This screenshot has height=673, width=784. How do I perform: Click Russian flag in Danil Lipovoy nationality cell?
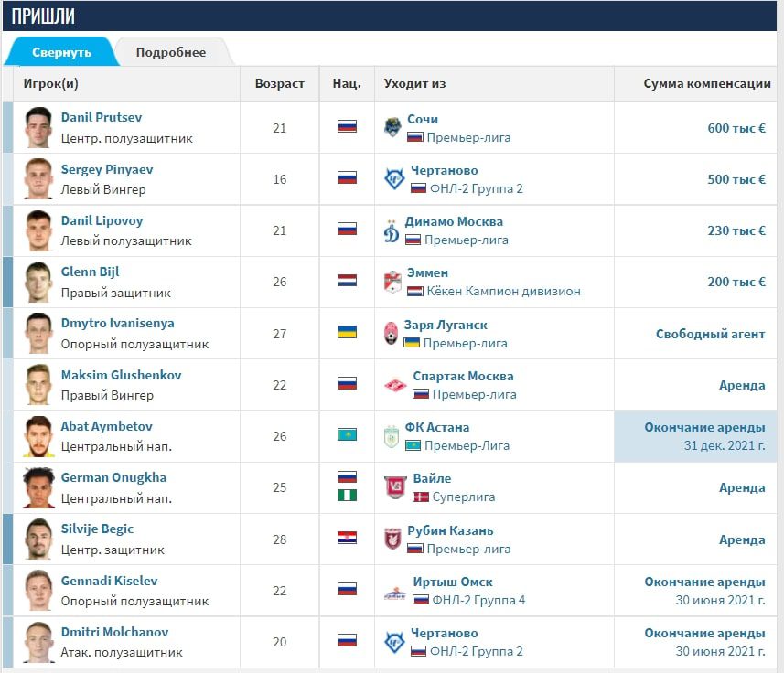coord(347,229)
